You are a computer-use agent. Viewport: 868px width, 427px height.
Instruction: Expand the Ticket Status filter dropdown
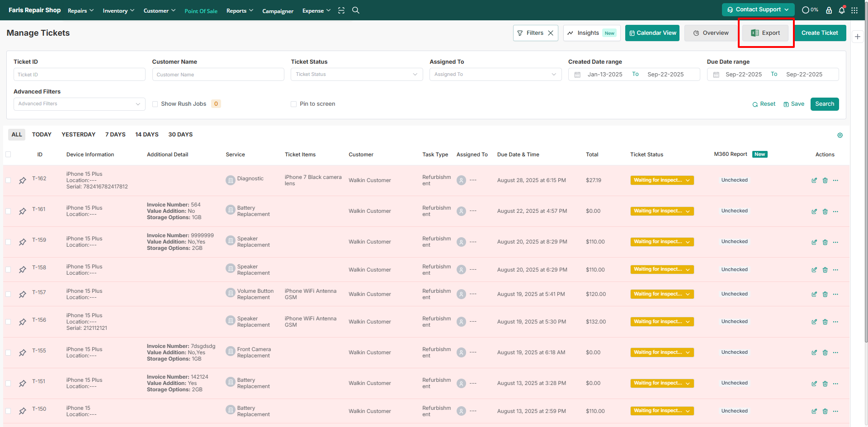click(356, 75)
